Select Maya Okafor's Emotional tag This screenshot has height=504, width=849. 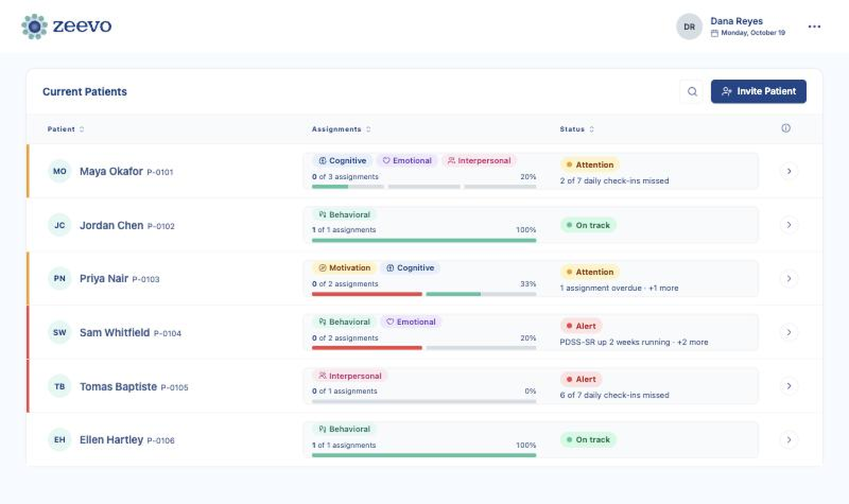[x=407, y=161]
